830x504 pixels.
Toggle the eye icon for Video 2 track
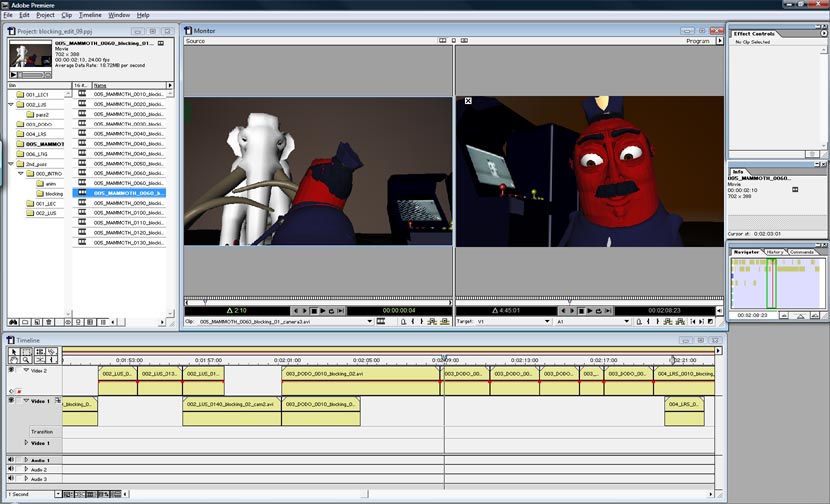11,370
